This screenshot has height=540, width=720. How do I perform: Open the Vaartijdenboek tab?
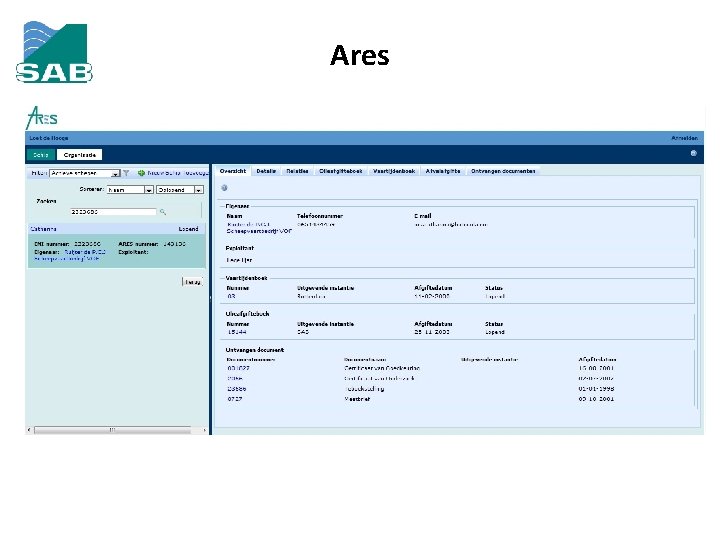pyautogui.click(x=394, y=171)
